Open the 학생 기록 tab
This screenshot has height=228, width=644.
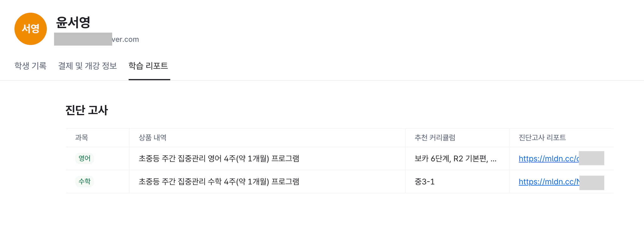click(31, 66)
